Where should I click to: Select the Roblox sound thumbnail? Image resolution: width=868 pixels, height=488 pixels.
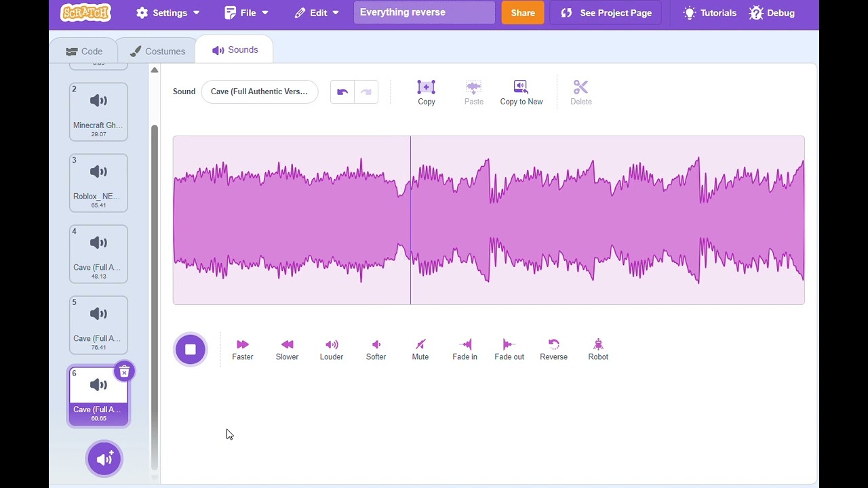point(98,183)
